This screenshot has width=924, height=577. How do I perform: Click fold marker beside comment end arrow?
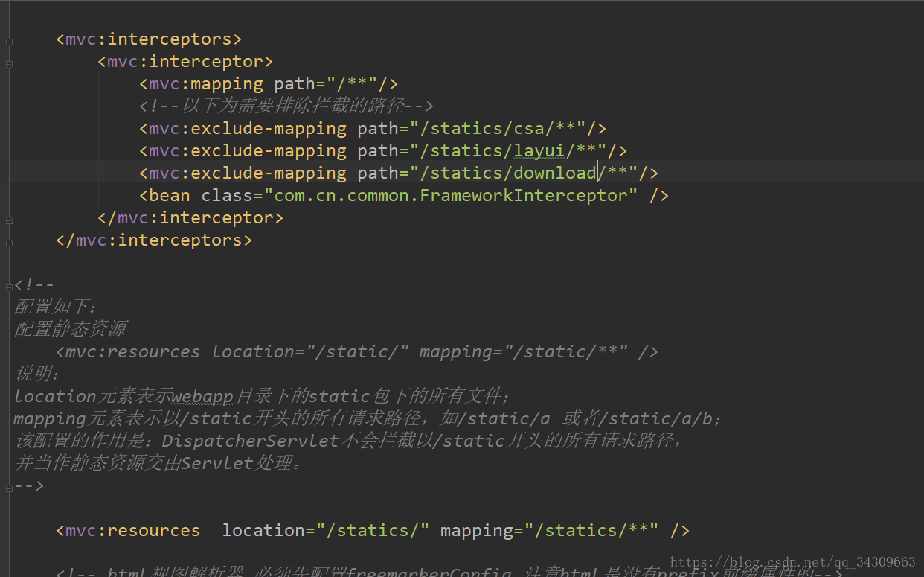[9, 487]
